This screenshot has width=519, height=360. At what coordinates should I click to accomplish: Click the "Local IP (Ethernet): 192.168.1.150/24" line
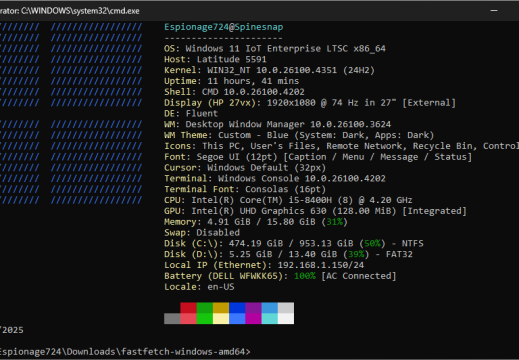tap(264, 265)
